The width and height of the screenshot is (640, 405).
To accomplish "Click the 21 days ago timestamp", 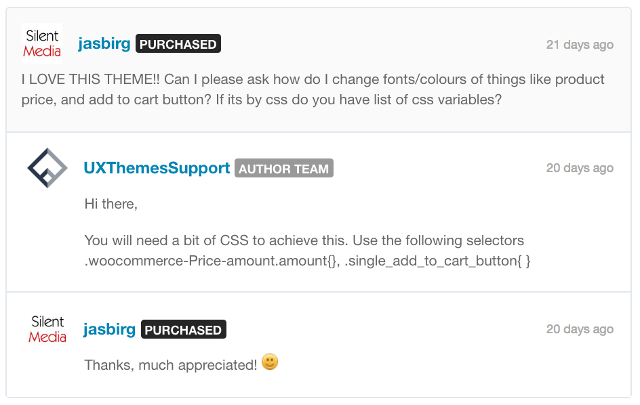I will tap(580, 45).
